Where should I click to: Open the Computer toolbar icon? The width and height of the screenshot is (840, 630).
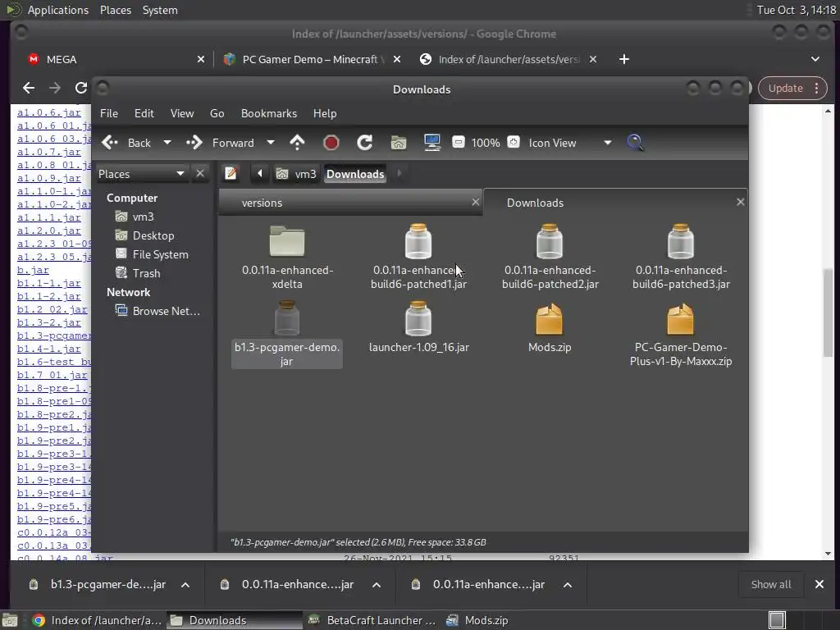[x=431, y=143]
